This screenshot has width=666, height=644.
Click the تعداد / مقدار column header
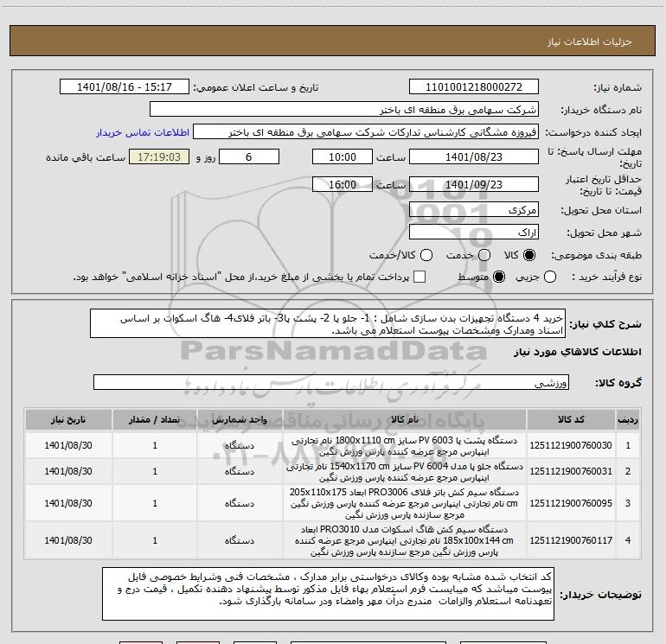point(155,419)
